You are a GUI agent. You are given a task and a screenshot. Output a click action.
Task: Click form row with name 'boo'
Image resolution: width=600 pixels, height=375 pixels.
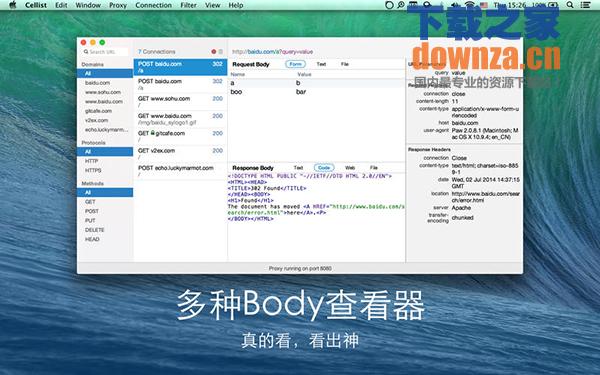click(x=316, y=92)
